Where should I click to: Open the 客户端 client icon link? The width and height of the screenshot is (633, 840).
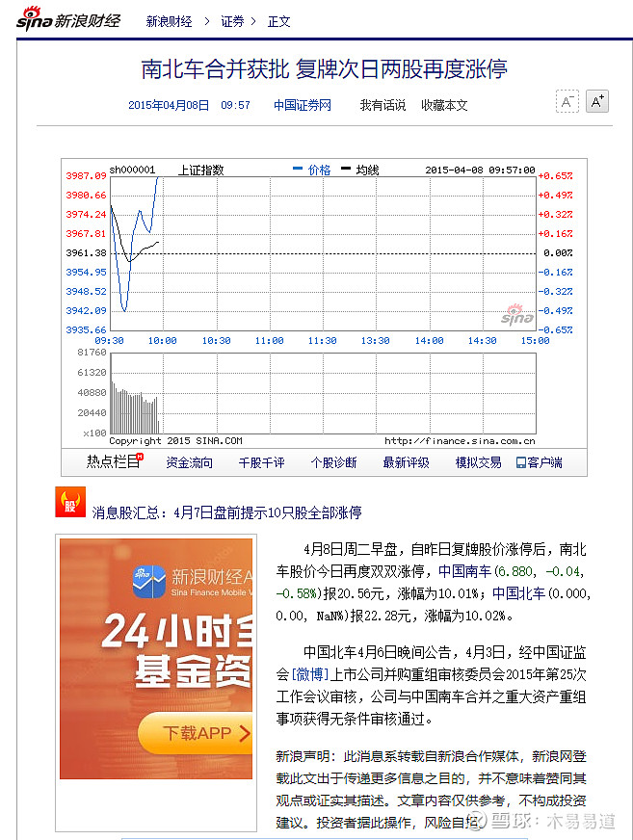coord(540,462)
